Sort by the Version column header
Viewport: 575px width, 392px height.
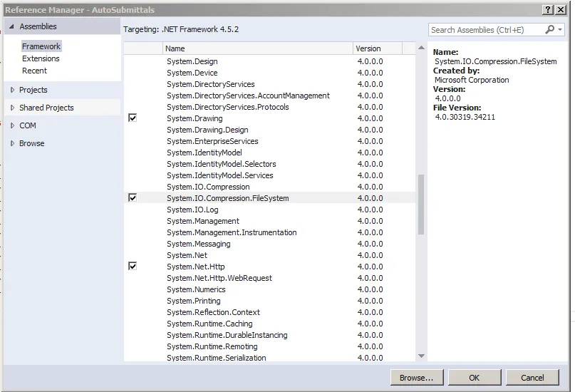378,48
